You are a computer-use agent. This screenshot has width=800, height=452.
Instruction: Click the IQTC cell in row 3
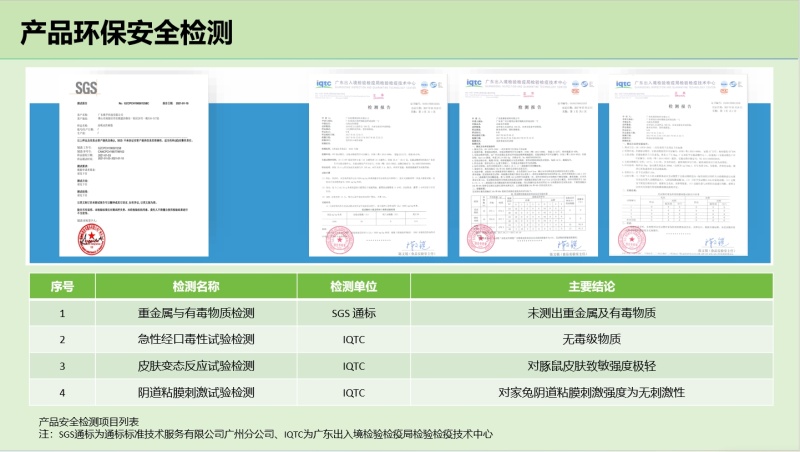354,366
